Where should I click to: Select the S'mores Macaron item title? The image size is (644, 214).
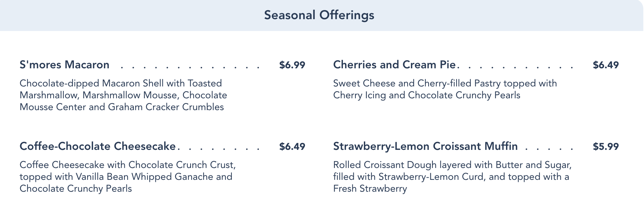click(x=64, y=65)
